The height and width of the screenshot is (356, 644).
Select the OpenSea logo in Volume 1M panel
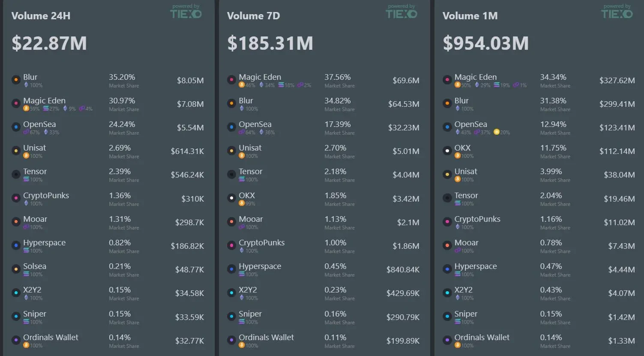pyautogui.click(x=447, y=127)
